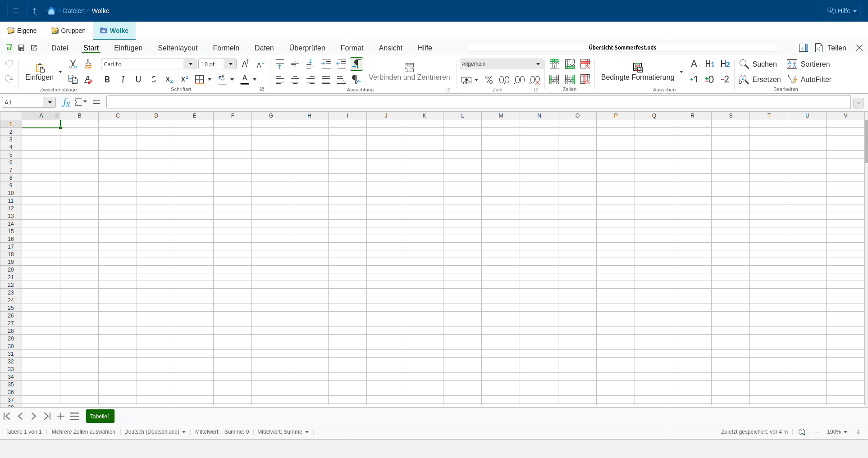This screenshot has width=868, height=458.
Task: Click the Clone formatting paintbrush icon
Action: point(88,64)
